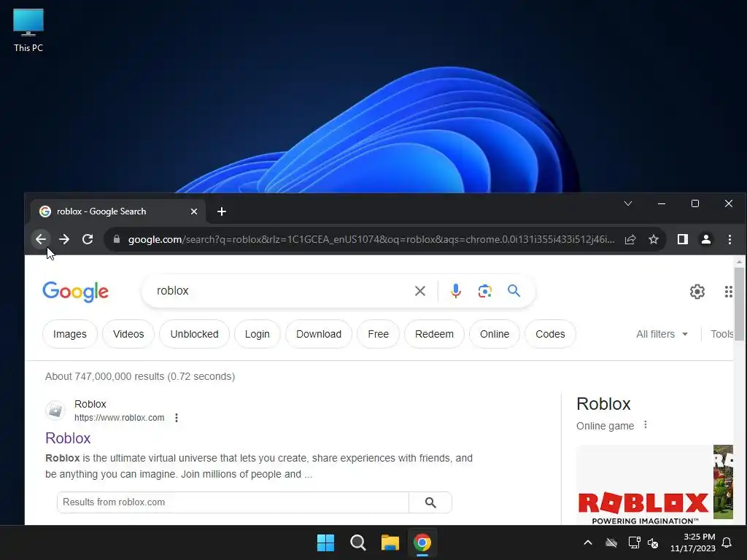Click the https://www.roblox.com URL text
The height and width of the screenshot is (560, 747).
[x=119, y=418]
